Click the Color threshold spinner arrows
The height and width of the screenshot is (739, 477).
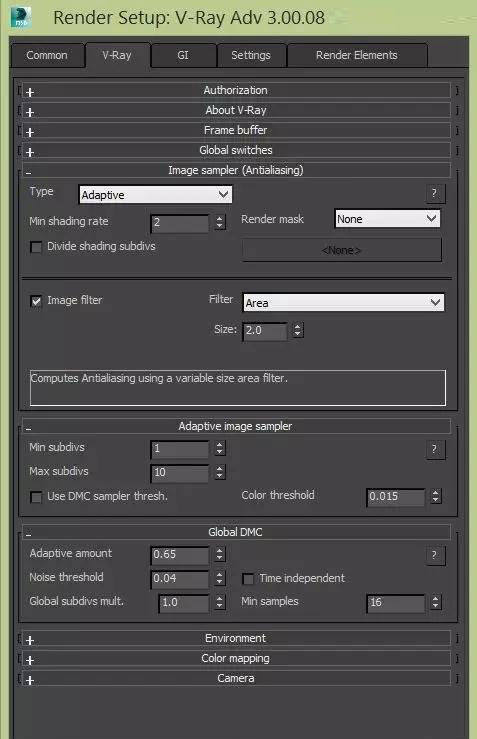(x=436, y=496)
